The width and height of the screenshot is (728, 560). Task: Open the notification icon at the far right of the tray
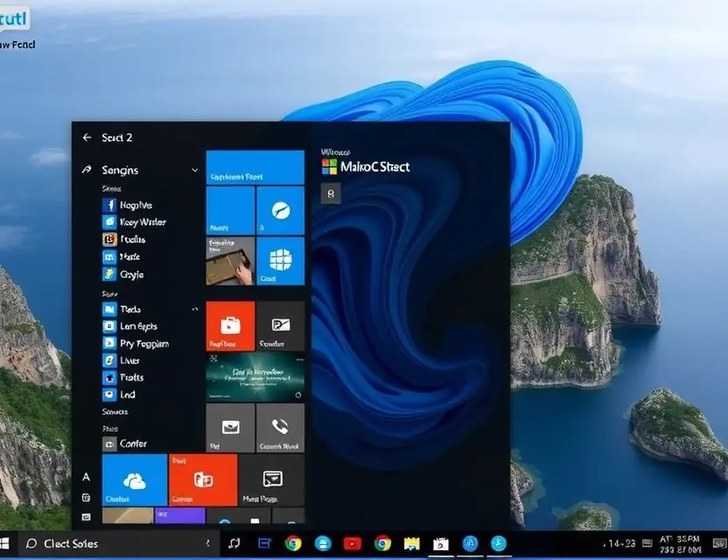click(x=719, y=543)
